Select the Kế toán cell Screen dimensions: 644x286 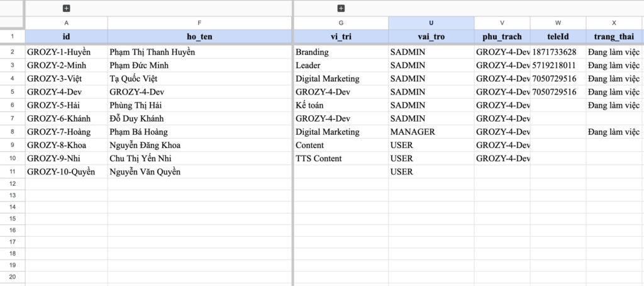pyautogui.click(x=309, y=105)
